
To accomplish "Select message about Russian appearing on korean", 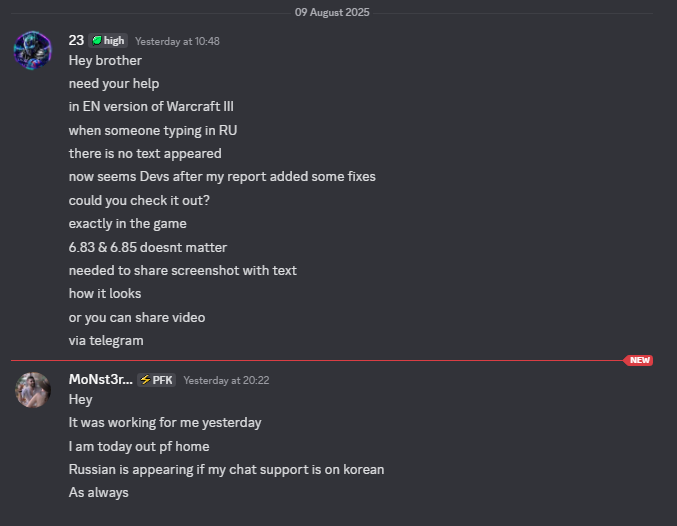I will pos(226,469).
